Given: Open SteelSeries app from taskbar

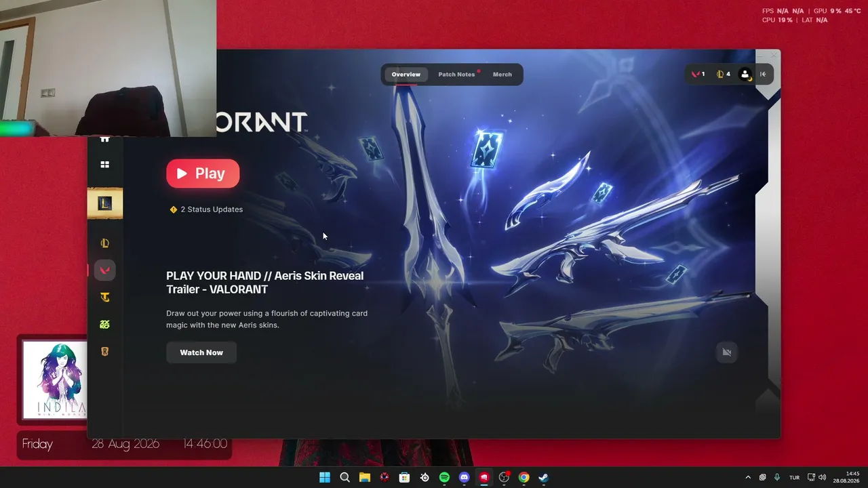Looking at the screenshot, I should [425, 477].
